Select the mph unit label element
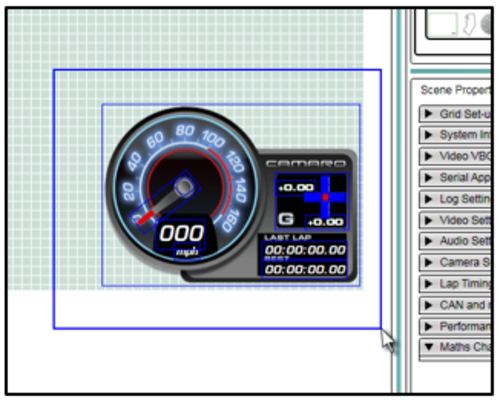The image size is (500, 402). click(x=187, y=252)
